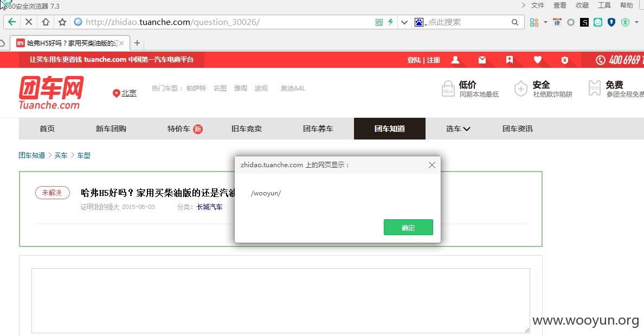Click the 低价 SALE bag icon
This screenshot has height=336, width=644.
(448, 89)
